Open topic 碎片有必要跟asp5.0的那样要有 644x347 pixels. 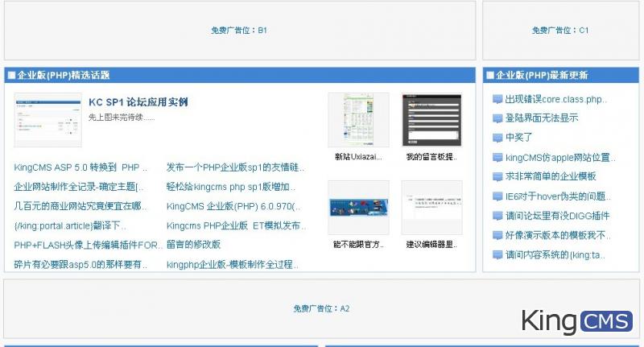click(80, 264)
